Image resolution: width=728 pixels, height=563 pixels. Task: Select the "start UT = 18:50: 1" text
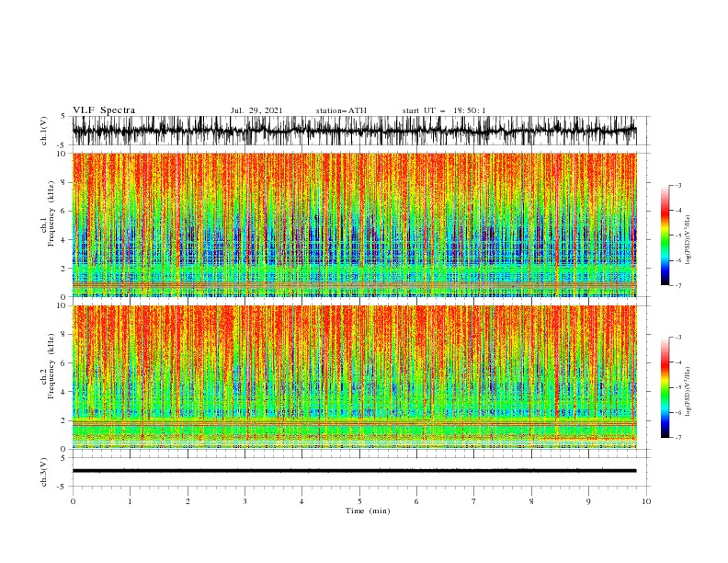[x=443, y=110]
